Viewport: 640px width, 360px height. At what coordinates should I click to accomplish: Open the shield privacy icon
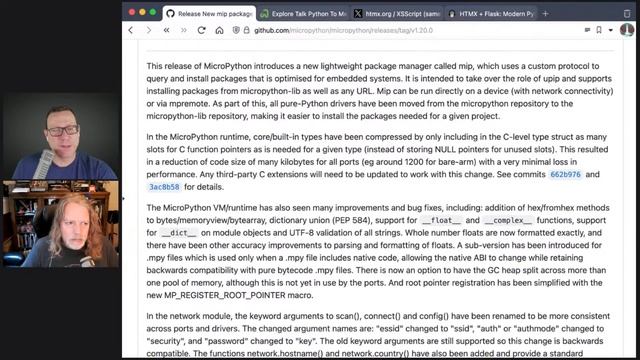tap(236, 30)
